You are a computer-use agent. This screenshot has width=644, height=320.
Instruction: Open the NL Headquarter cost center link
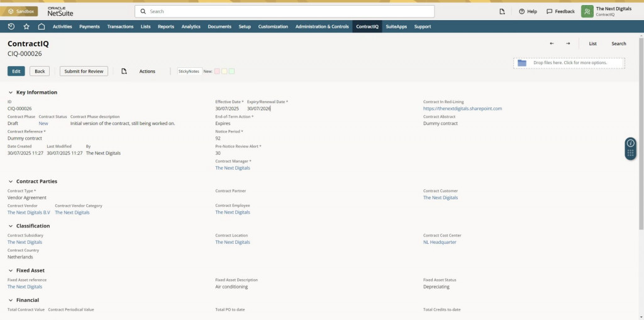coord(440,243)
